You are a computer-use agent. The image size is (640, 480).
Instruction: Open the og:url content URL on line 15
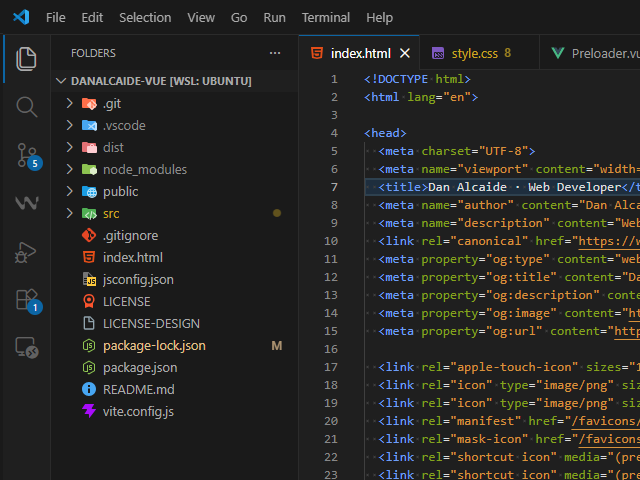[627, 331]
